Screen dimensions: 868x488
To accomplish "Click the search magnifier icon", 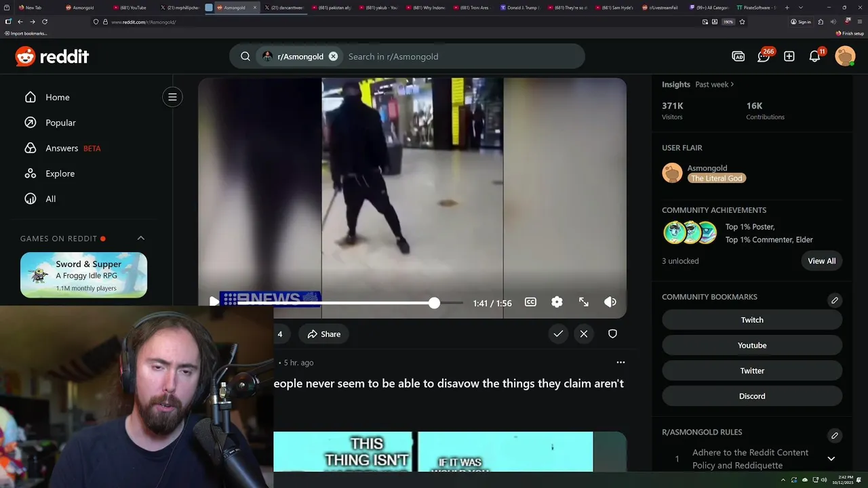I will [245, 56].
